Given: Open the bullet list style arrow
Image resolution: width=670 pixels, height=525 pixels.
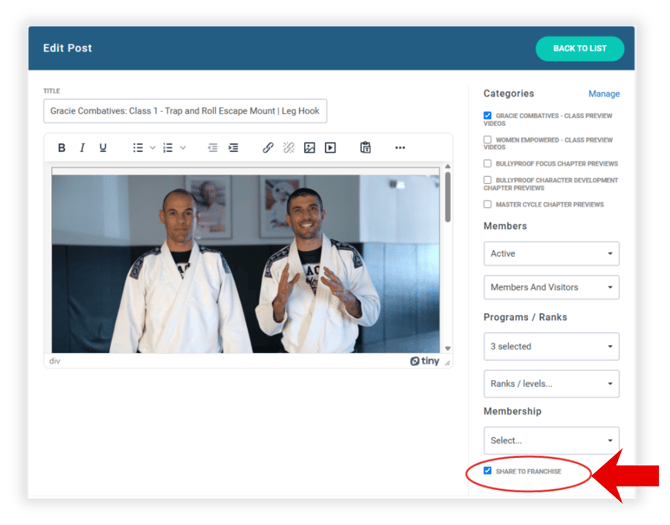Looking at the screenshot, I should coord(153,148).
